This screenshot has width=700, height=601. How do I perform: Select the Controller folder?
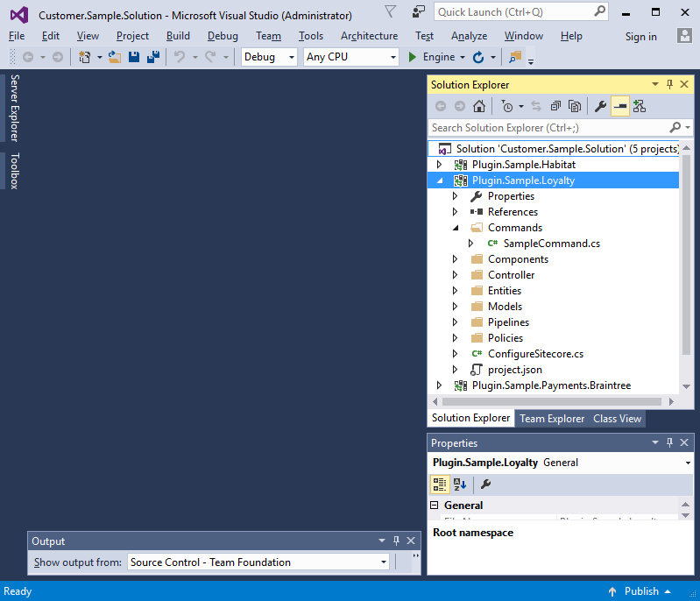511,275
